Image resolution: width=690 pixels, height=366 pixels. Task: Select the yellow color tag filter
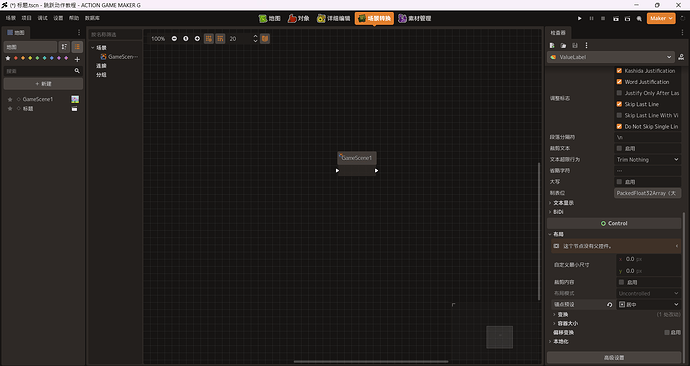(30, 58)
